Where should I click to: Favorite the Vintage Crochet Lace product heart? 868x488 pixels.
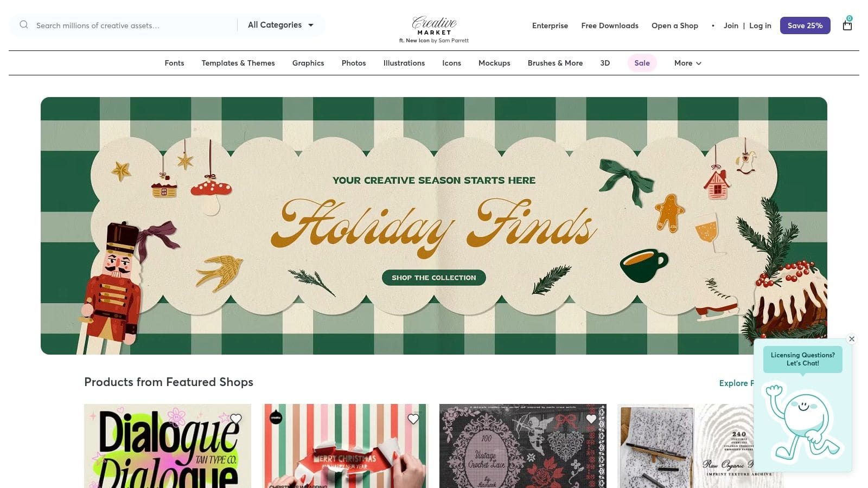pyautogui.click(x=591, y=419)
